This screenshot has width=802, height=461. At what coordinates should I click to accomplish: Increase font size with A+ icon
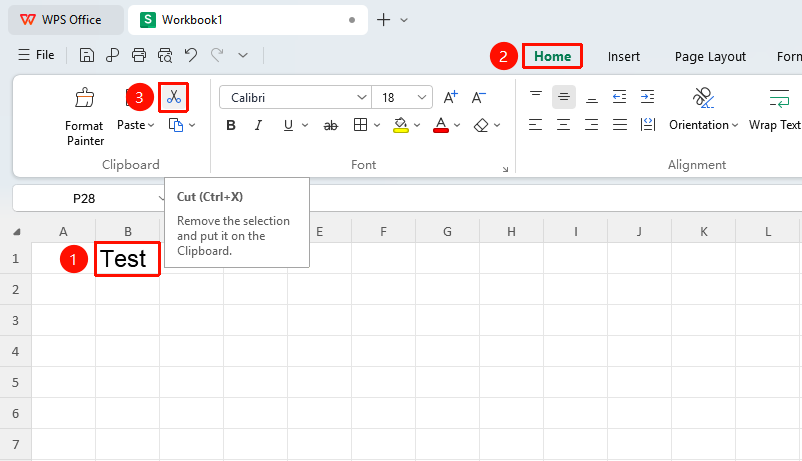pos(451,97)
